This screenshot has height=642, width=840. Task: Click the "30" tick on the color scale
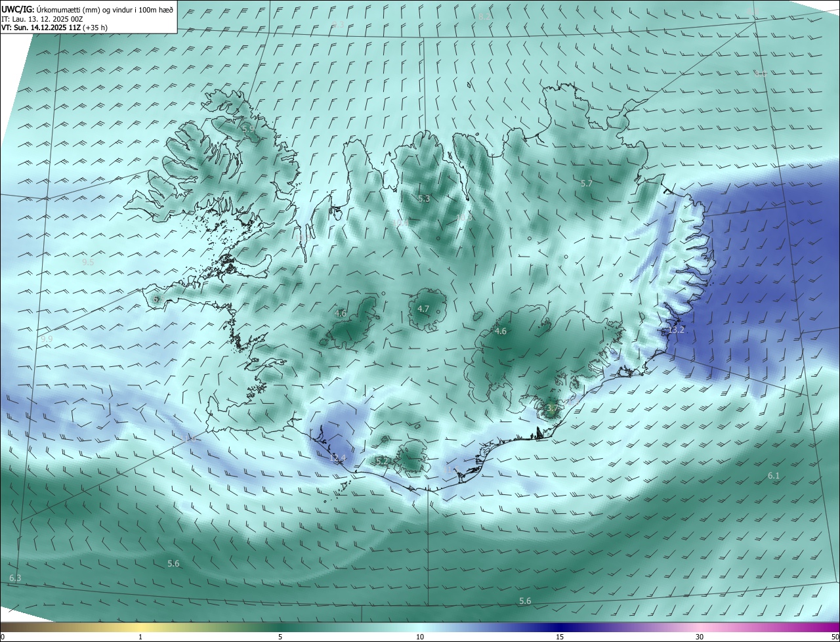point(700,637)
